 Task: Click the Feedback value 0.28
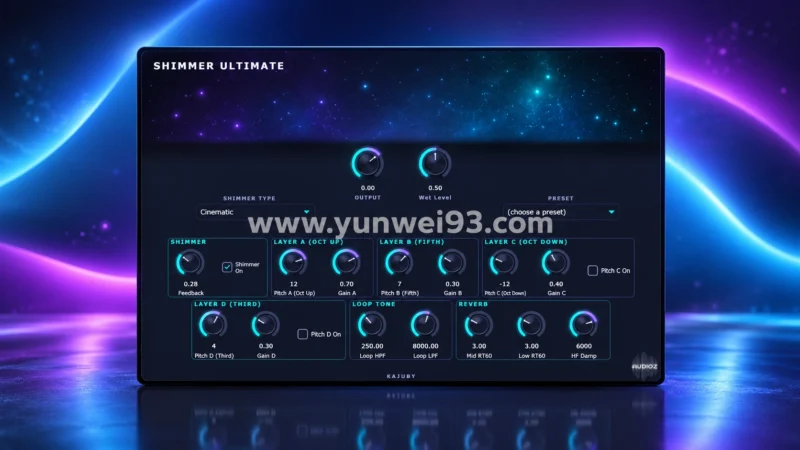pyautogui.click(x=191, y=284)
